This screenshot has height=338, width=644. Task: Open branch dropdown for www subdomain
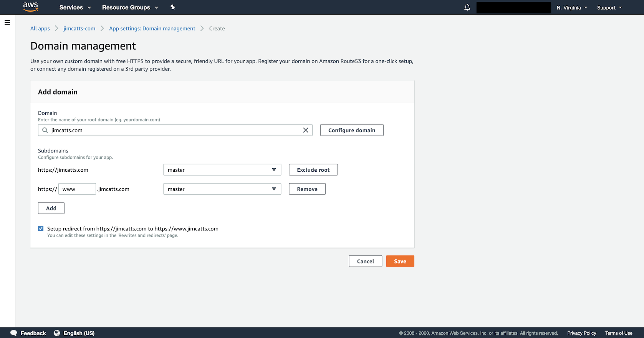222,189
